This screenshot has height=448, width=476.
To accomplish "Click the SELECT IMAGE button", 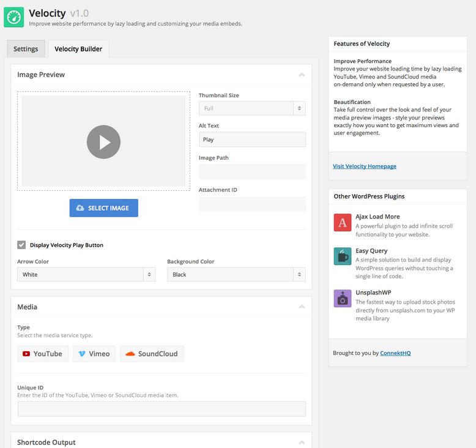I will pyautogui.click(x=104, y=208).
